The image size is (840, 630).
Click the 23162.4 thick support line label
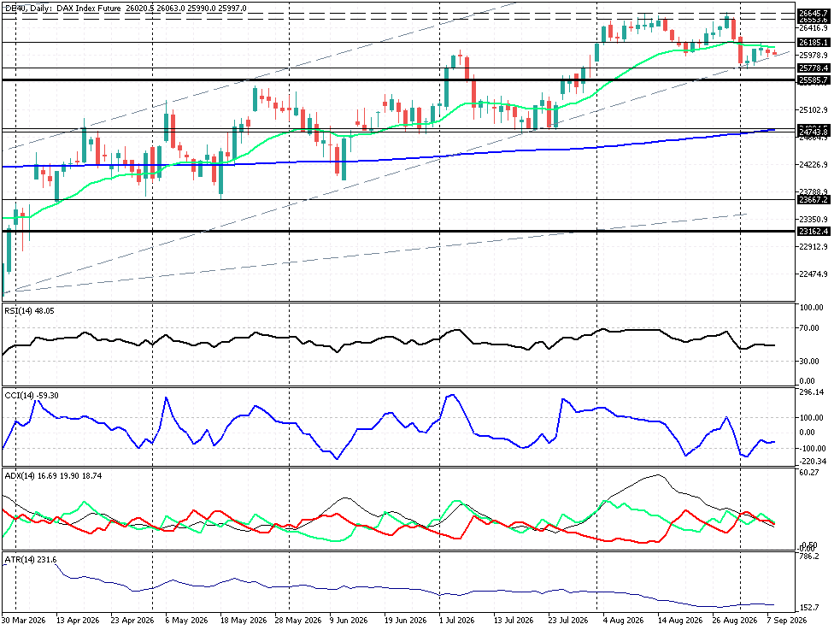click(814, 232)
